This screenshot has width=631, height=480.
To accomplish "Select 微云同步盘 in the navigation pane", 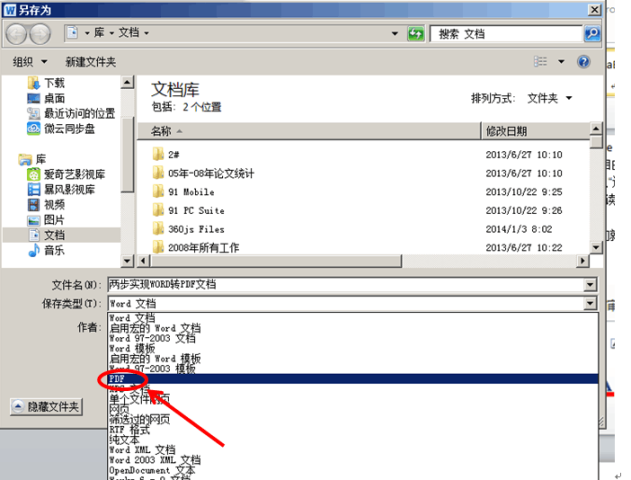I will [x=68, y=129].
